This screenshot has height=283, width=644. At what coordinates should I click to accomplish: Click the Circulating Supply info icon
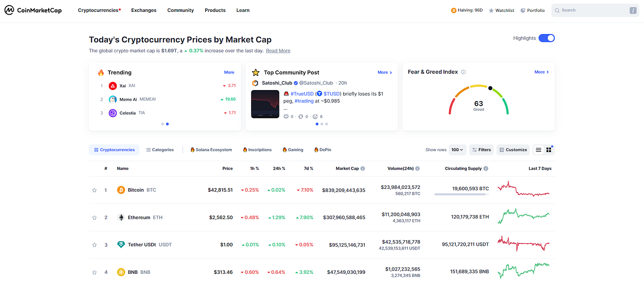(486, 169)
